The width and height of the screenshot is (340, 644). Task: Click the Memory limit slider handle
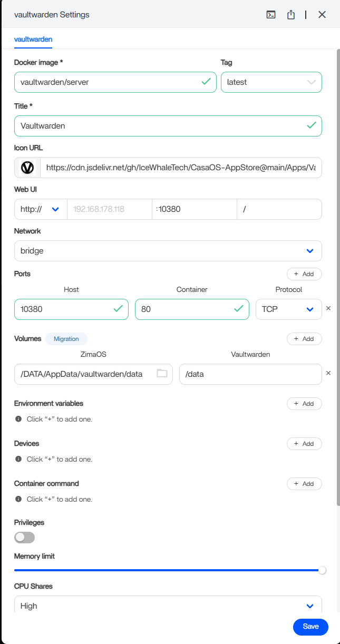(322, 570)
